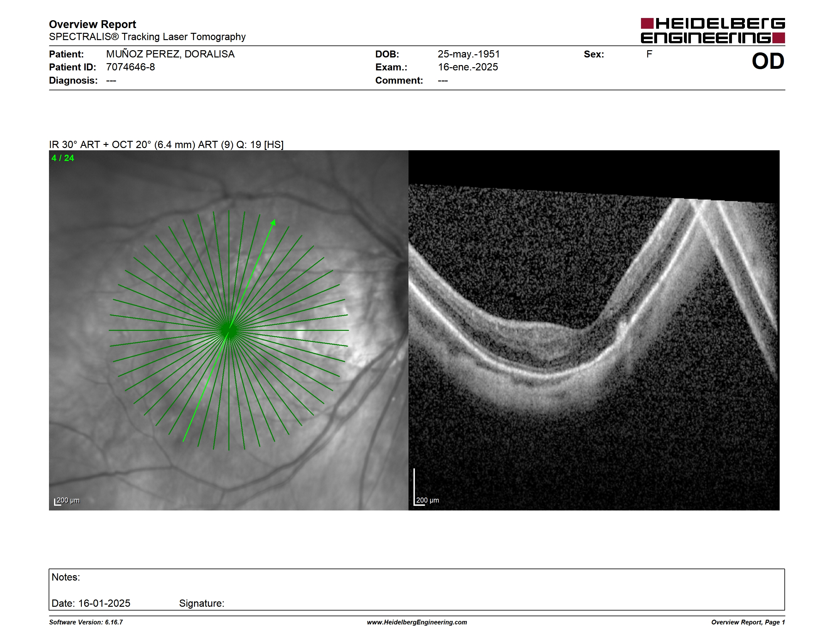834x644 pixels.
Task: Click the DOB value 25-may.-1951
Action: pos(468,54)
